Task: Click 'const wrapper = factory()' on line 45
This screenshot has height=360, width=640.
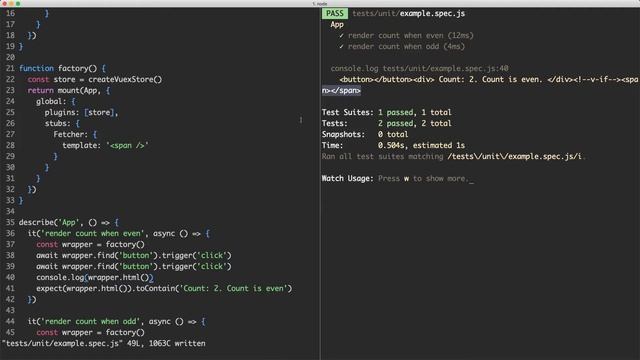Action: coord(90,333)
